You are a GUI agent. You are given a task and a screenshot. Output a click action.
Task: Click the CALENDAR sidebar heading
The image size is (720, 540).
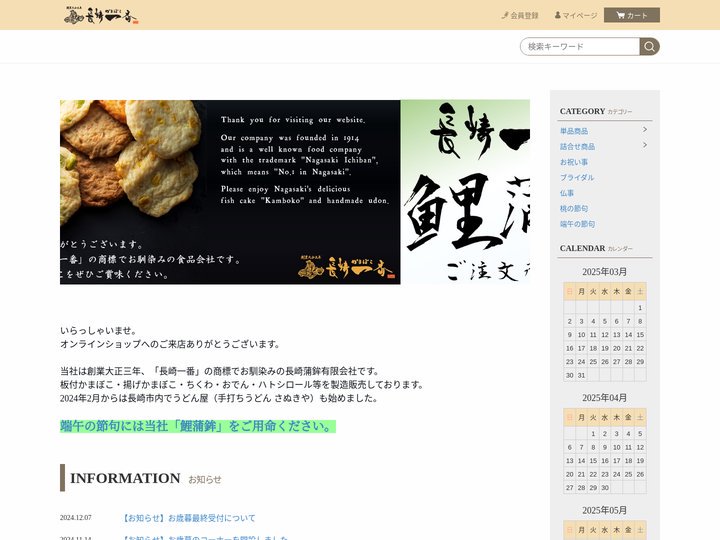pos(582,248)
